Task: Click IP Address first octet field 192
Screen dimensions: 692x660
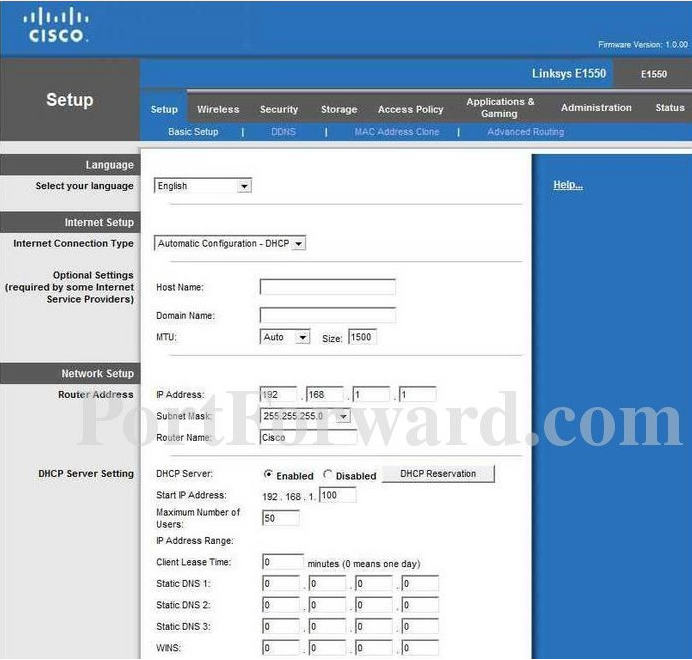Action: pyautogui.click(x=278, y=394)
